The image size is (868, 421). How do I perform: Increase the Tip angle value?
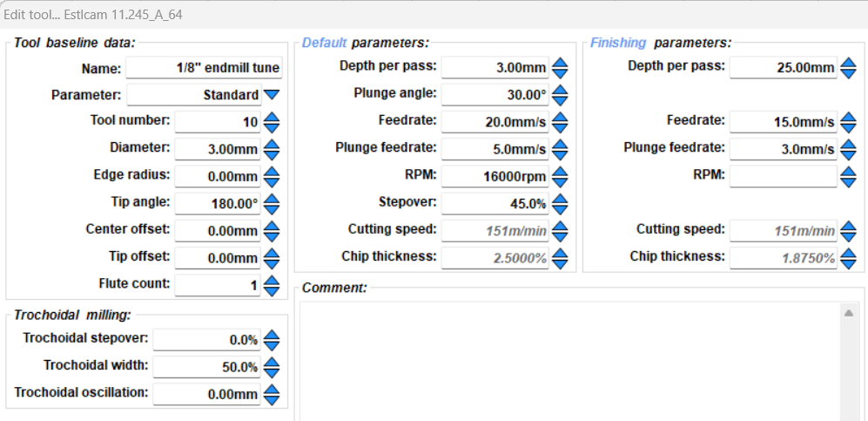click(272, 198)
